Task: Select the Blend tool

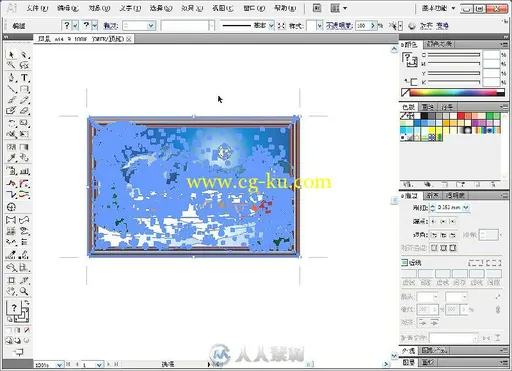Action: point(24,158)
